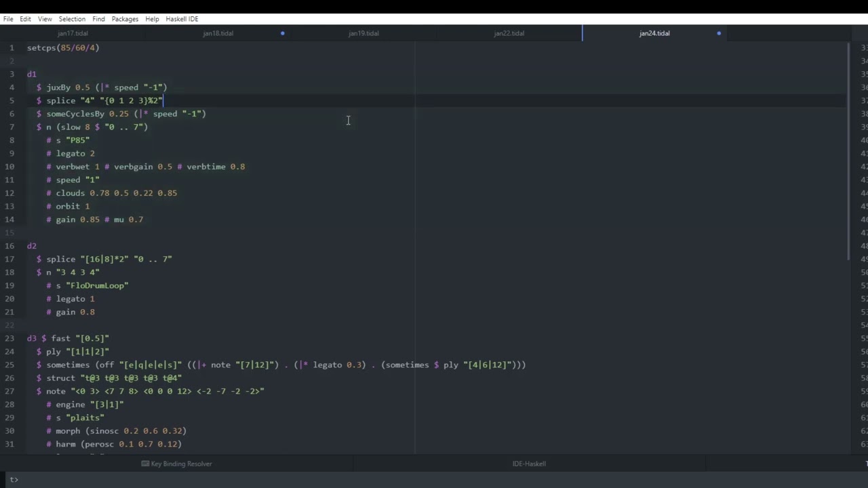Screen dimensions: 868x488
Task: Click line number 1 in the gutter
Action: pyautogui.click(x=12, y=48)
